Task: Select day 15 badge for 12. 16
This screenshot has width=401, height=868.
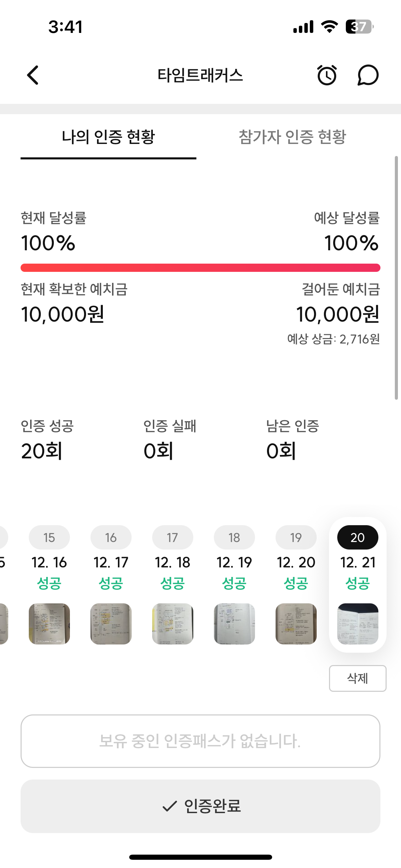Action: [49, 537]
